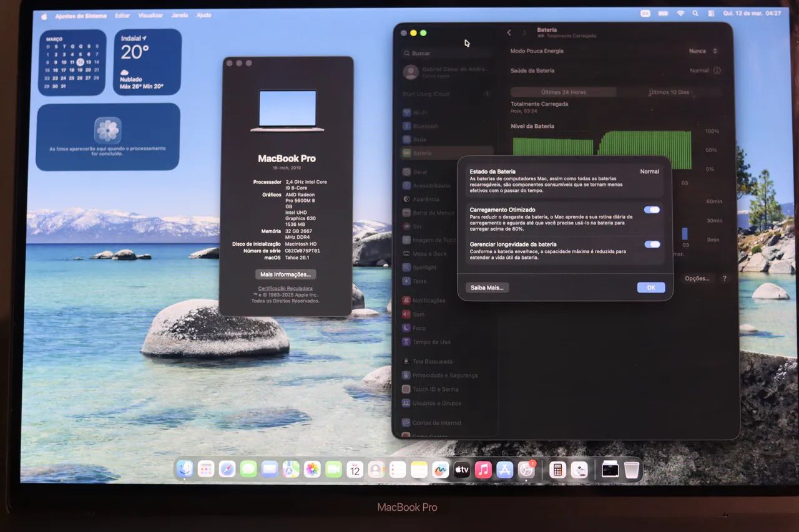
Task: Switch to Últimas 24 Horas tab
Action: point(564,92)
